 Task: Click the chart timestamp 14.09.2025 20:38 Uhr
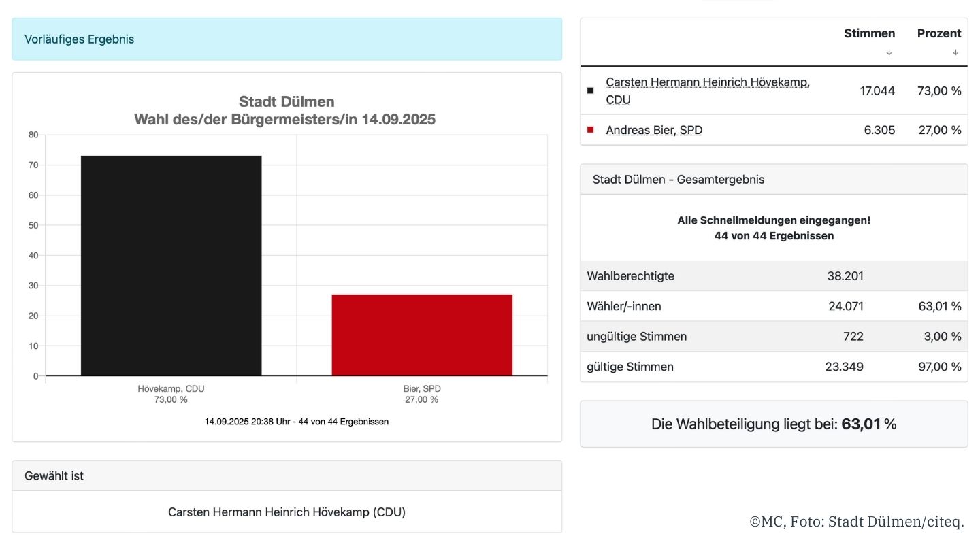coord(297,422)
